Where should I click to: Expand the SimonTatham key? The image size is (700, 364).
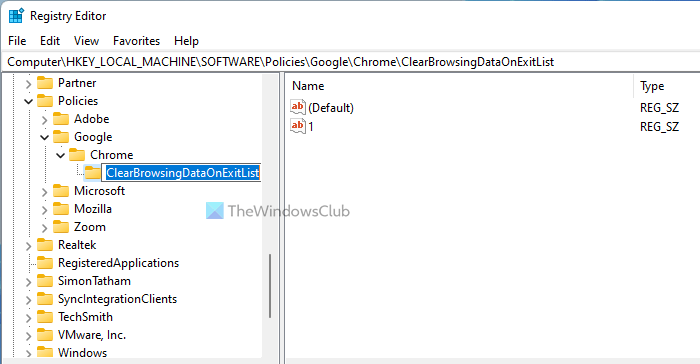coord(28,282)
